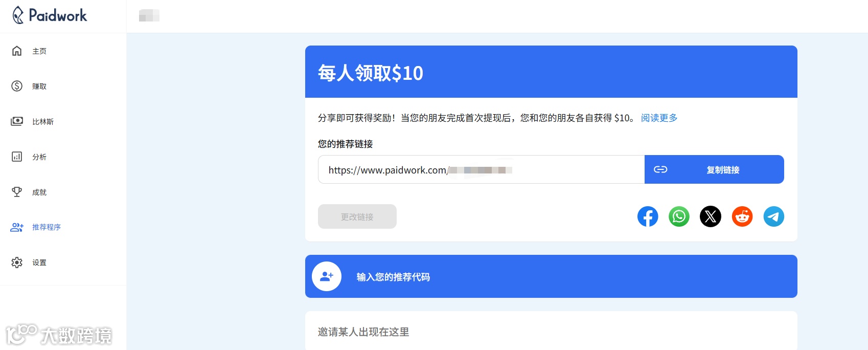Share referral link via Telegram
868x350 pixels.
pos(774,216)
